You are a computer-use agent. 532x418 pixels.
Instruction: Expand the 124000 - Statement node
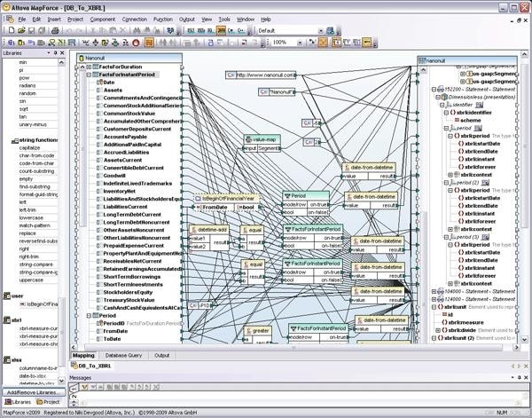[x=434, y=299]
